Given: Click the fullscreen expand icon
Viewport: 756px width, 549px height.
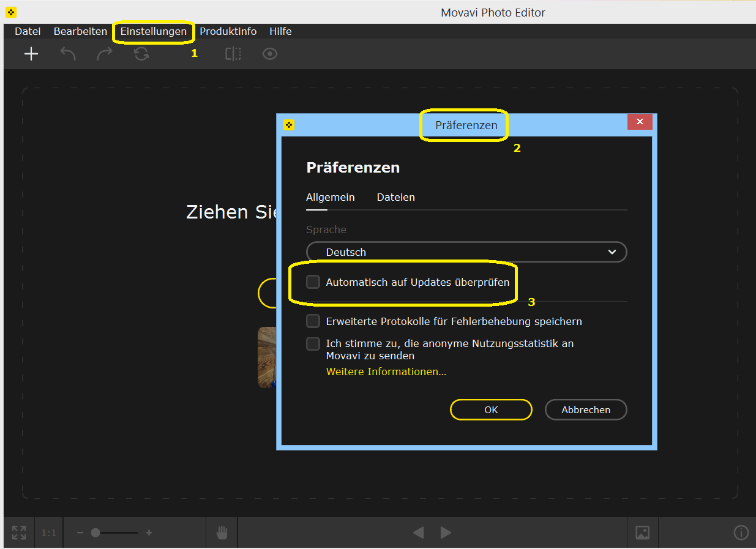Looking at the screenshot, I should 19,532.
